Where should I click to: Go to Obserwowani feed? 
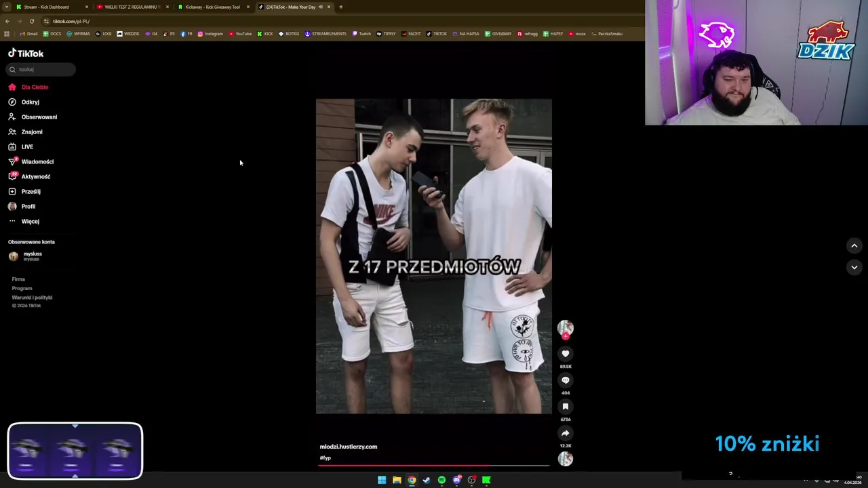[33, 117]
